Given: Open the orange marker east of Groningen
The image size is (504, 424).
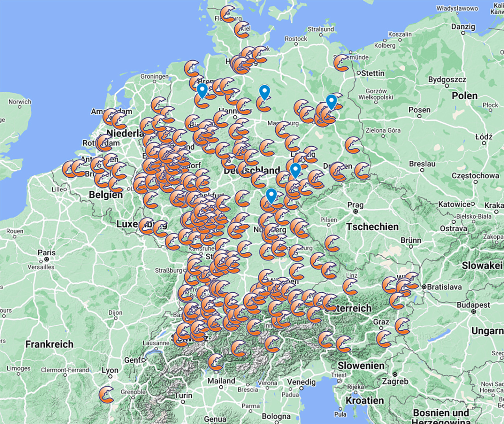Looking at the screenshot, I should (192, 69).
